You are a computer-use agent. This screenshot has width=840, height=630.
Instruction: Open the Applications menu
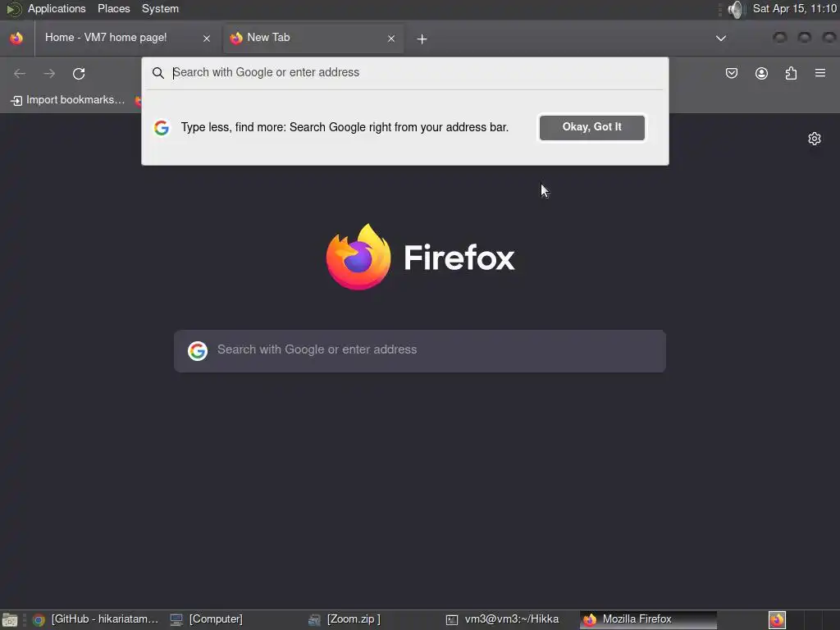(57, 8)
